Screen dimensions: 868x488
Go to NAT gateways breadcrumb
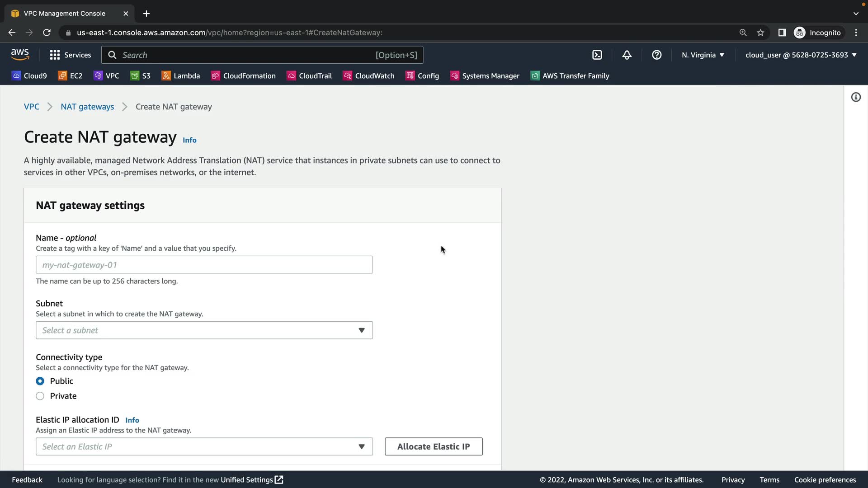coord(87,107)
